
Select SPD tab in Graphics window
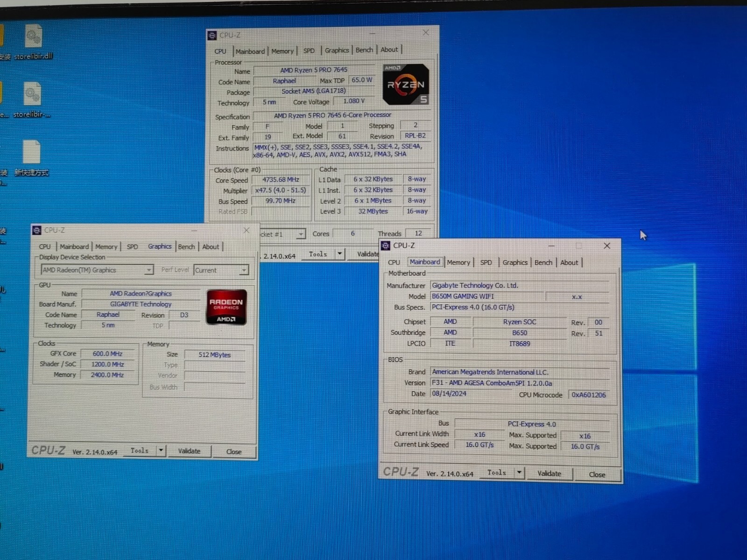click(x=132, y=246)
